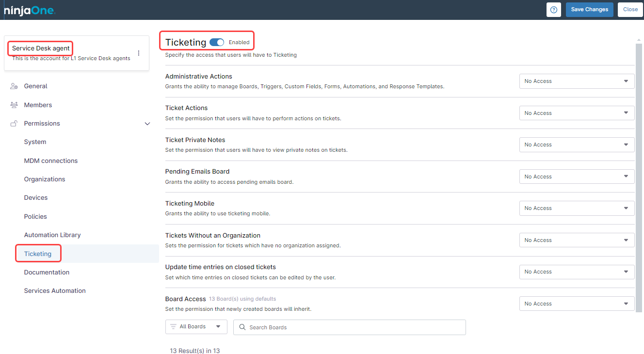
Task: Select Documentation in the sidebar
Action: 47,272
